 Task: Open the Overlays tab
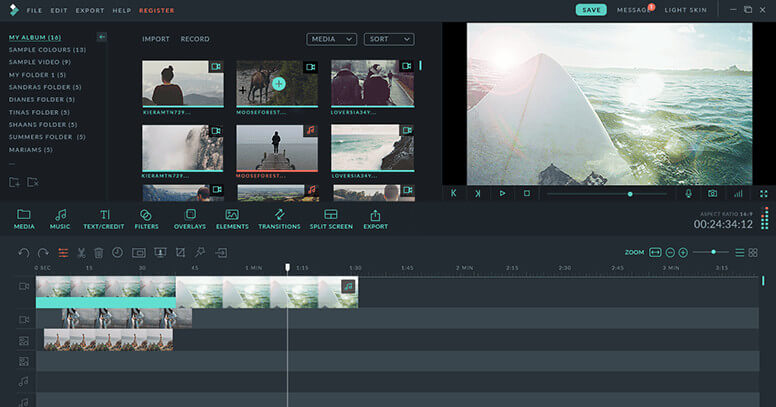click(190, 219)
